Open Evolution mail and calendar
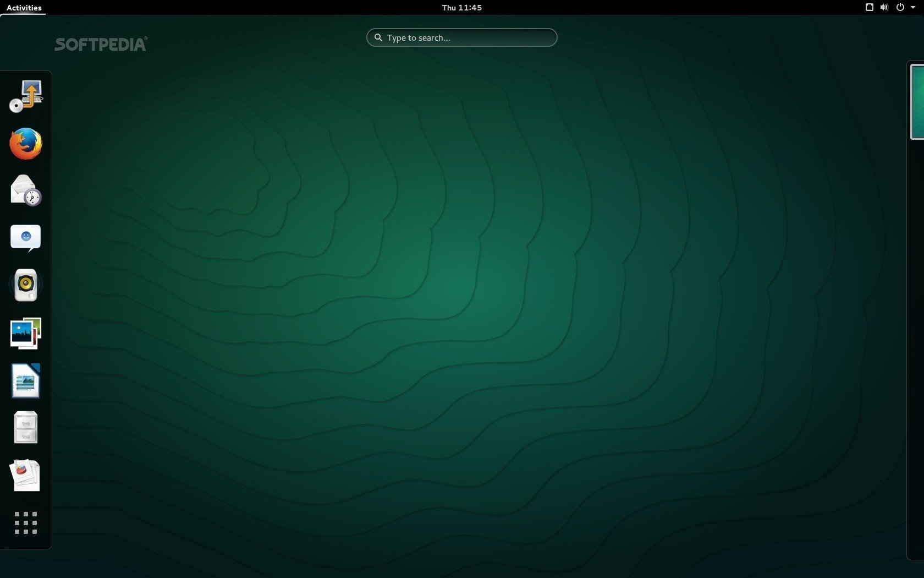 pos(26,190)
